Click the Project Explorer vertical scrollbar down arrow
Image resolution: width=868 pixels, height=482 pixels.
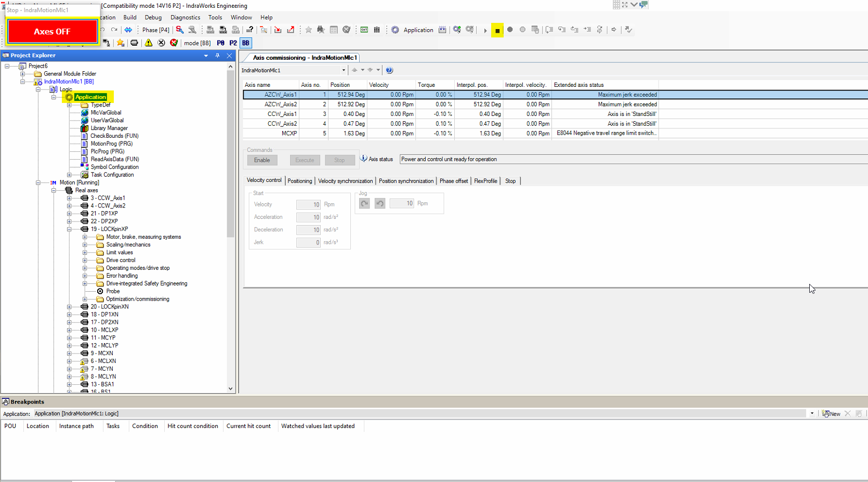pyautogui.click(x=231, y=388)
